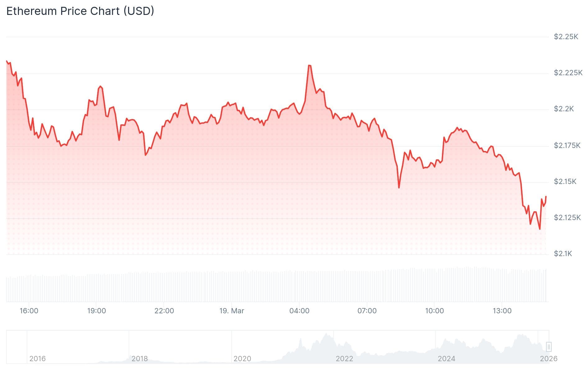This screenshot has width=588, height=373.
Task: Click the $2.225K price axis label
Action: [568, 73]
